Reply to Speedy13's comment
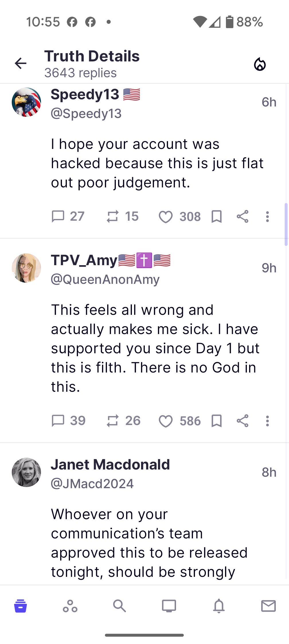 click(x=58, y=216)
